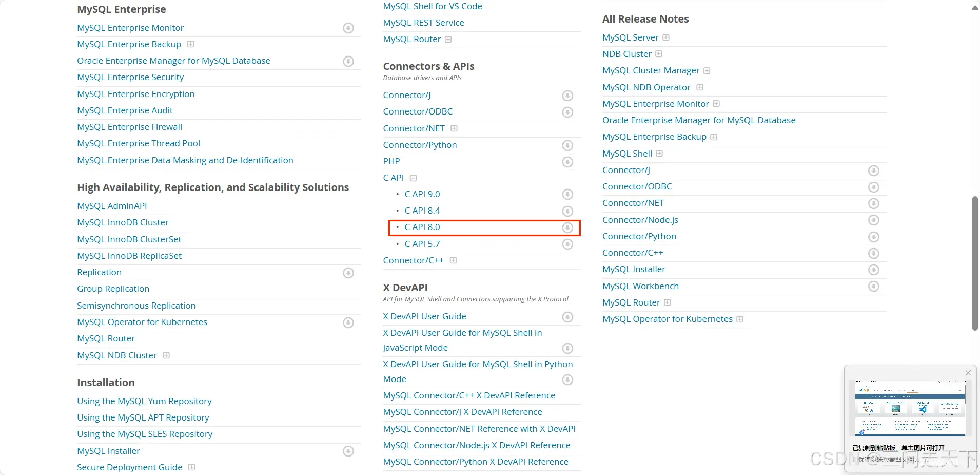980x475 pixels.
Task: Open MySQL REST Service link
Action: 423,23
